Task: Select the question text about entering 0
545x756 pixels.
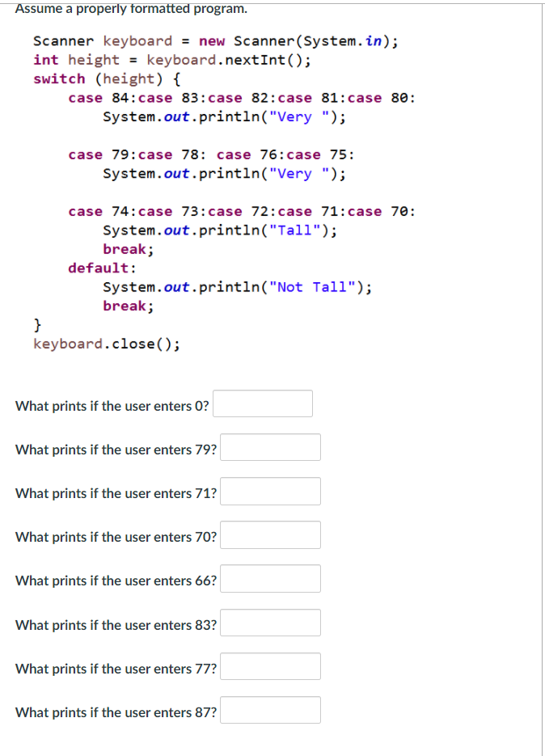Action: [x=111, y=406]
